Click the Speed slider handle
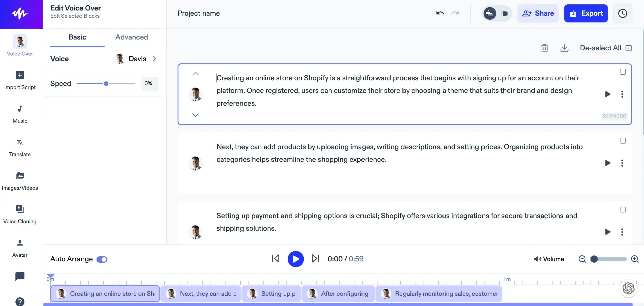This screenshot has width=644, height=306. click(x=106, y=83)
